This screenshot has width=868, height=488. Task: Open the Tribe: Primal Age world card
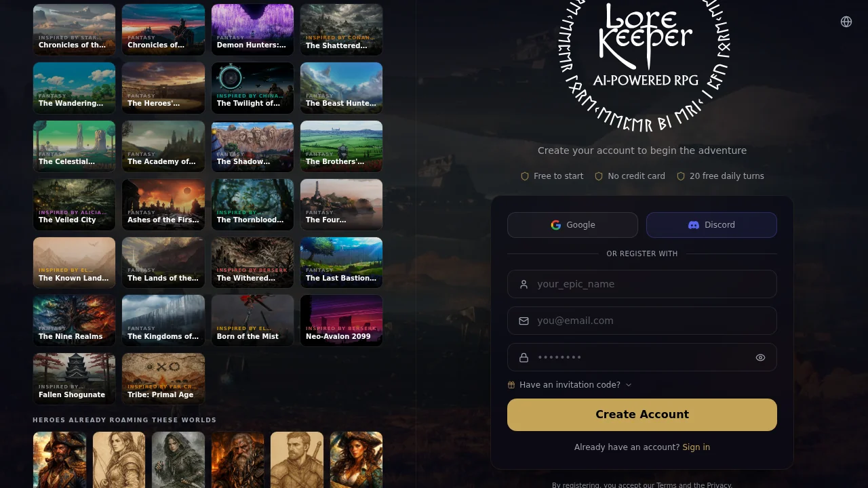[163, 378]
